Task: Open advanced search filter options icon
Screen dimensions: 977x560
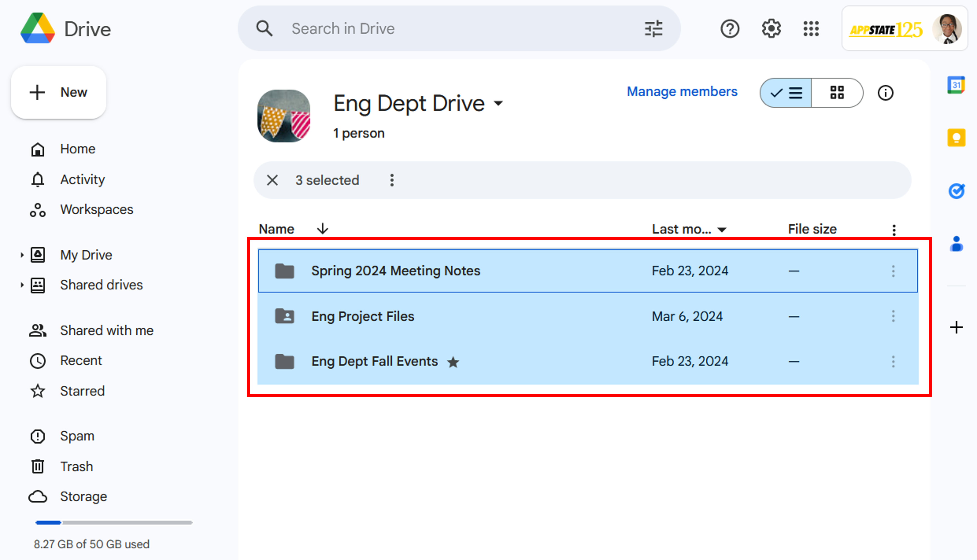Action: pos(653,29)
